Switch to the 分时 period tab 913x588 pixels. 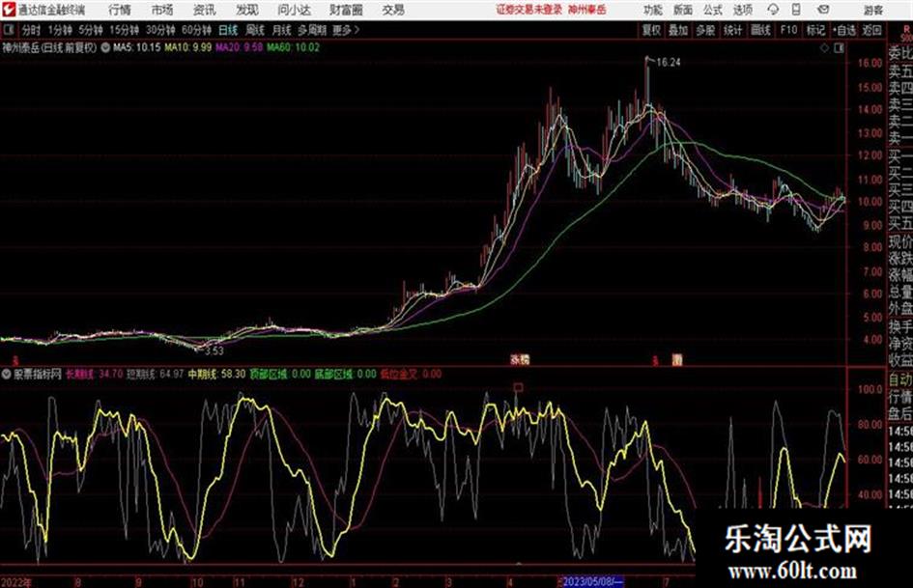point(32,30)
